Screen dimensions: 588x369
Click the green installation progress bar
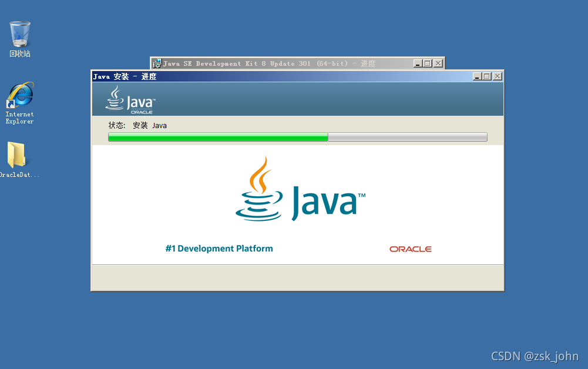[298, 137]
